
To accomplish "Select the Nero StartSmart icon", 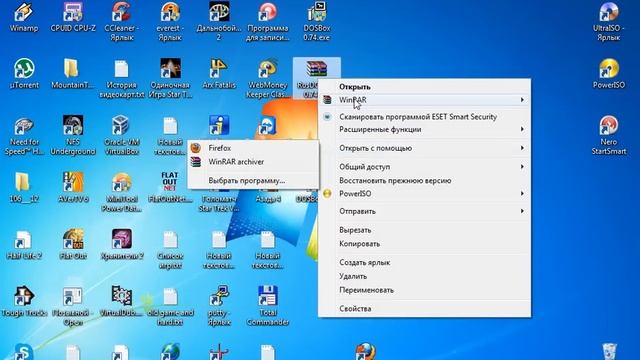I will (609, 136).
